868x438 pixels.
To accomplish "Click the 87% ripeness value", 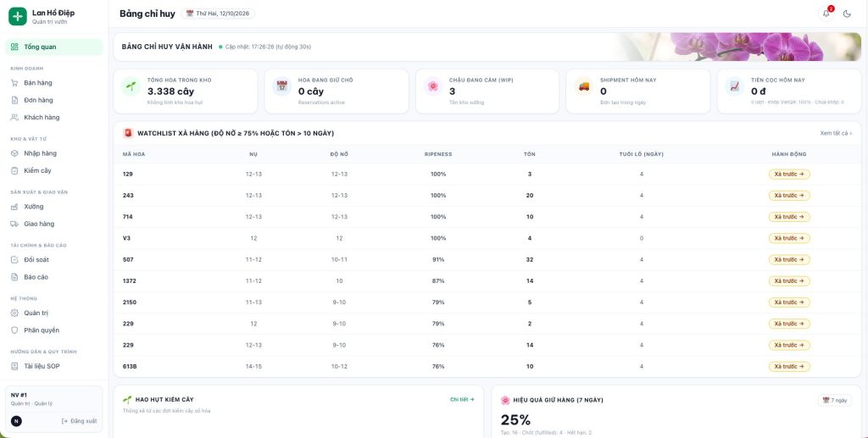I will 438,281.
